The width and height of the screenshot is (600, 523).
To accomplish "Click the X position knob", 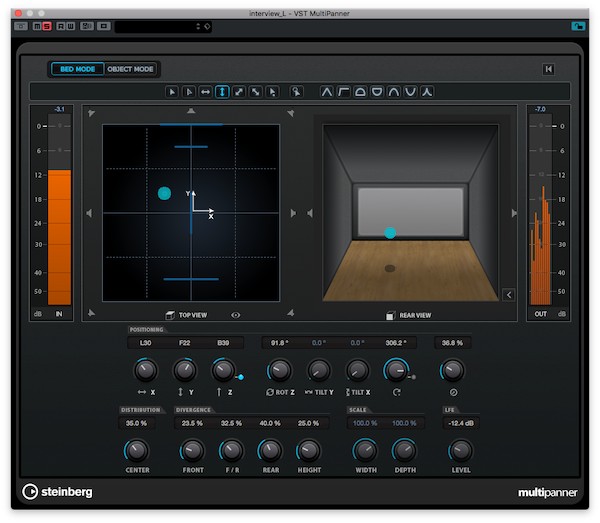I will point(145,370).
